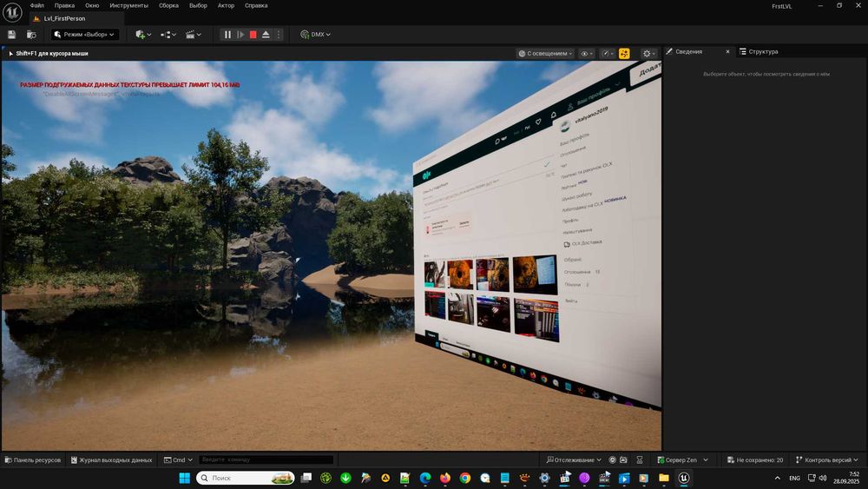This screenshot has width=868, height=489.
Task: Open the Сборка menu
Action: tap(168, 5)
